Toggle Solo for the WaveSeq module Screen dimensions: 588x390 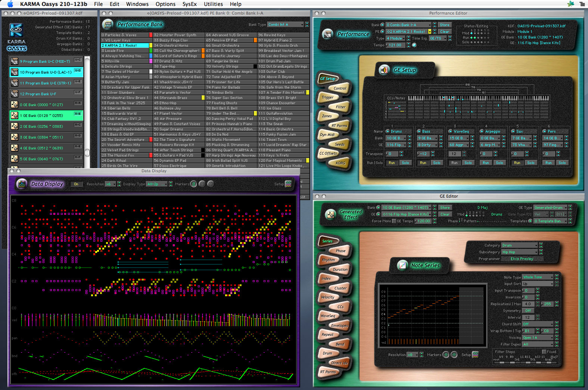click(x=468, y=163)
